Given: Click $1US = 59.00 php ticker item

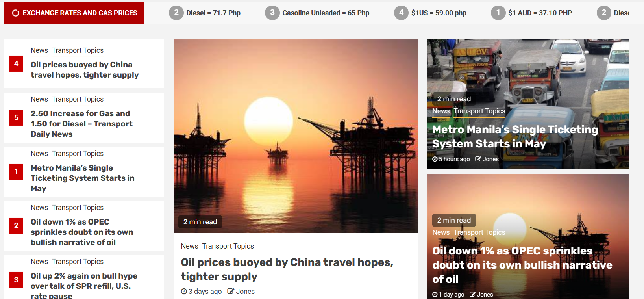Looking at the screenshot, I should pos(439,13).
